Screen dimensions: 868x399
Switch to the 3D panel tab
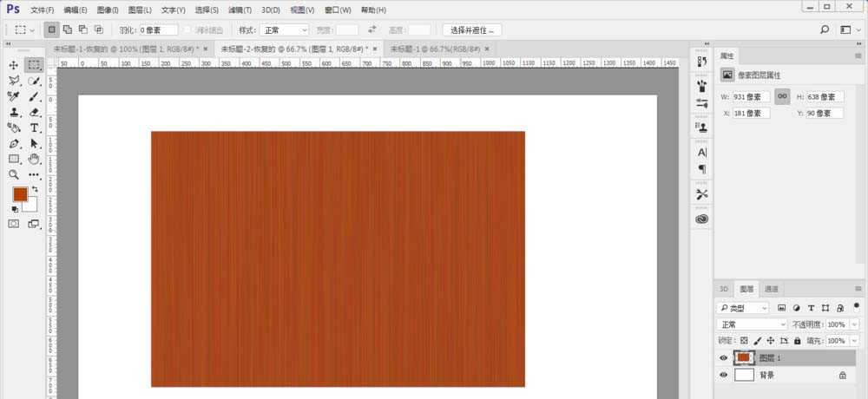pyautogui.click(x=724, y=289)
